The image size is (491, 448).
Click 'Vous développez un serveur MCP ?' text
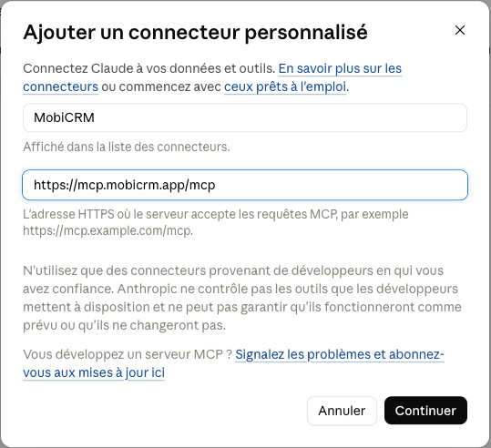pos(128,354)
